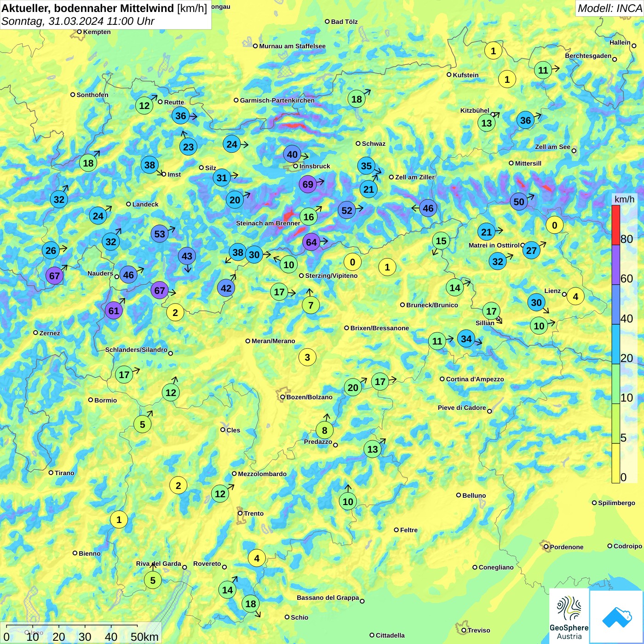This screenshot has width=644, height=644.
Task: Select the 13 km/h marker near Kitzbühel
Action: [x=486, y=123]
